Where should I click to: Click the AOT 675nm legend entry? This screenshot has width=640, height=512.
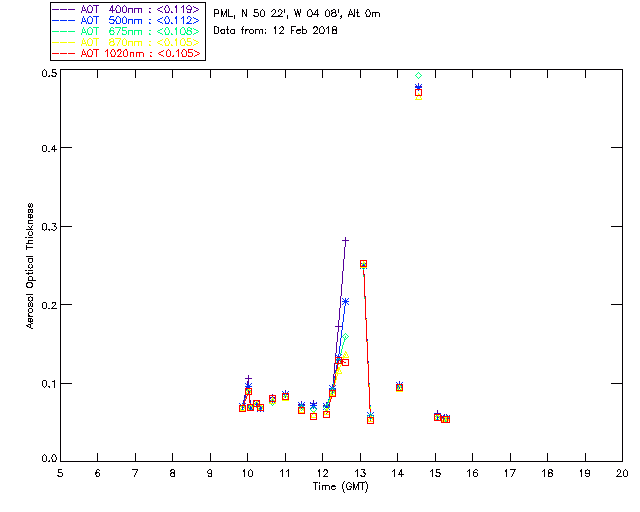click(127, 31)
